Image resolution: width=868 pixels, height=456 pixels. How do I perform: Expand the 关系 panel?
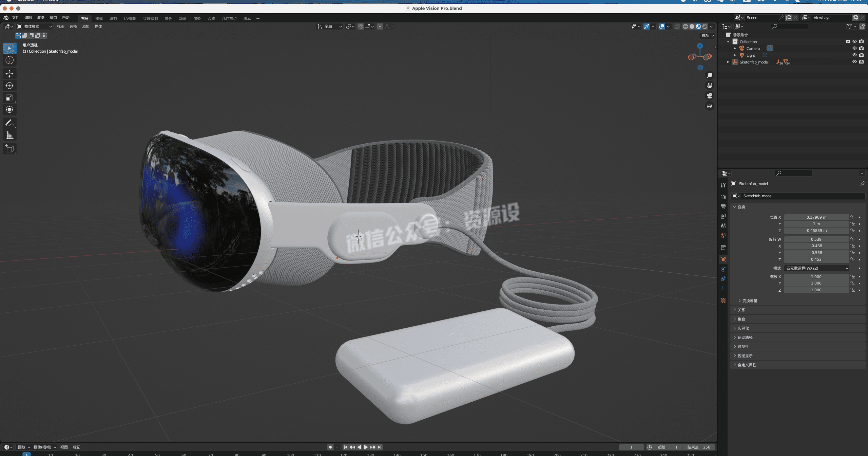click(735, 310)
